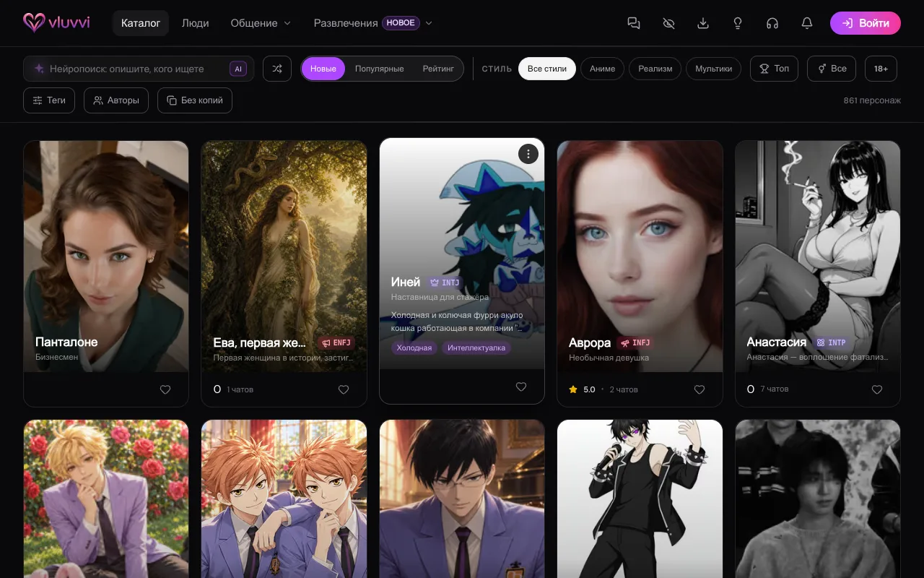Open support via the headphones icon
The height and width of the screenshot is (578, 924).
(x=772, y=23)
